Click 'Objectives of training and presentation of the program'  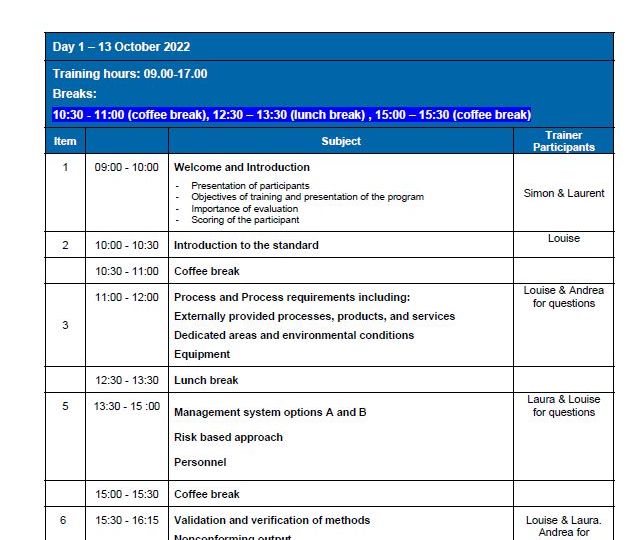[308, 197]
